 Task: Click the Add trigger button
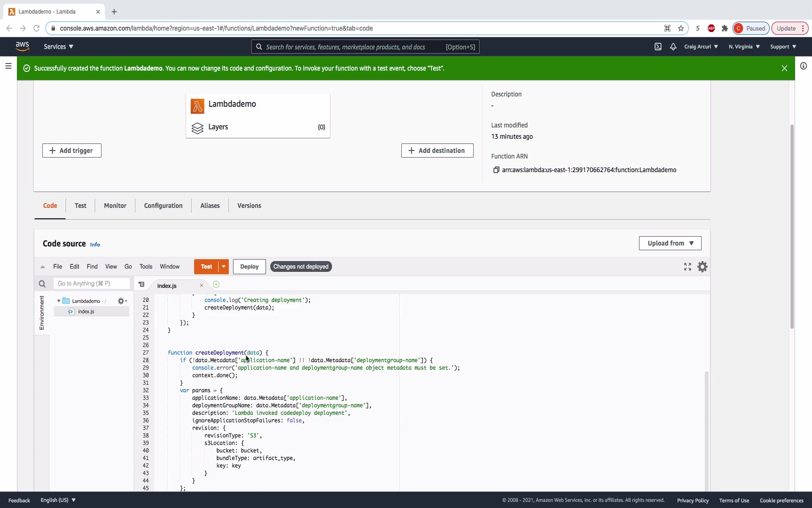pos(72,151)
